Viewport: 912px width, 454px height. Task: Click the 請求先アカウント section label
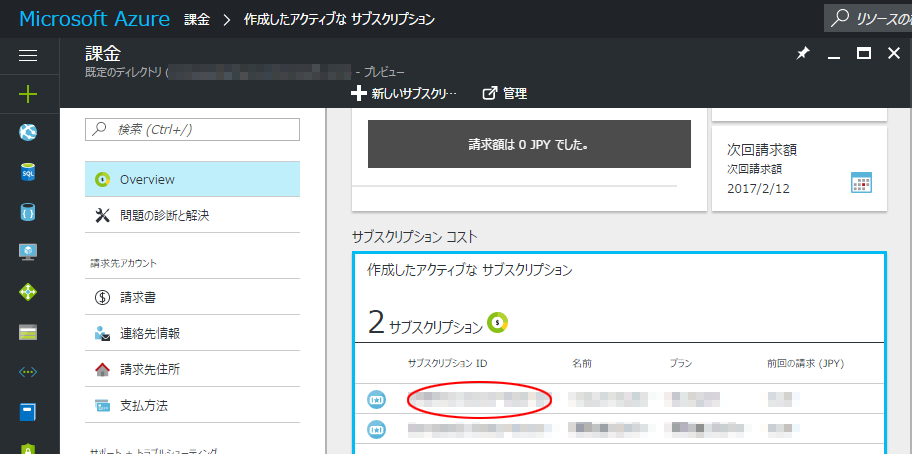(x=123, y=263)
